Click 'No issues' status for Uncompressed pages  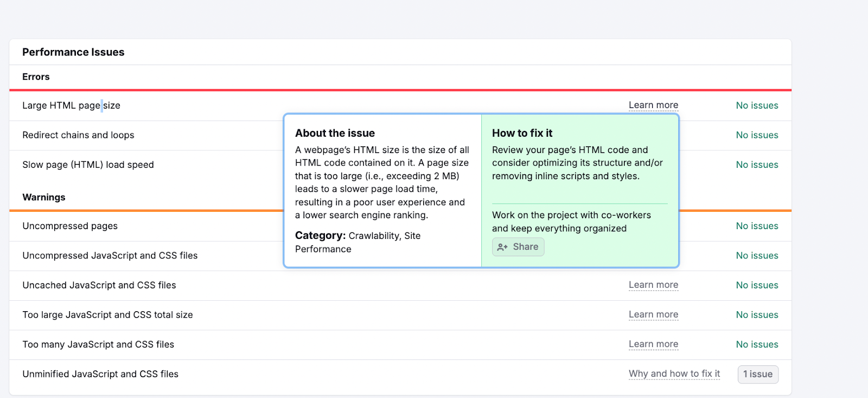tap(757, 226)
